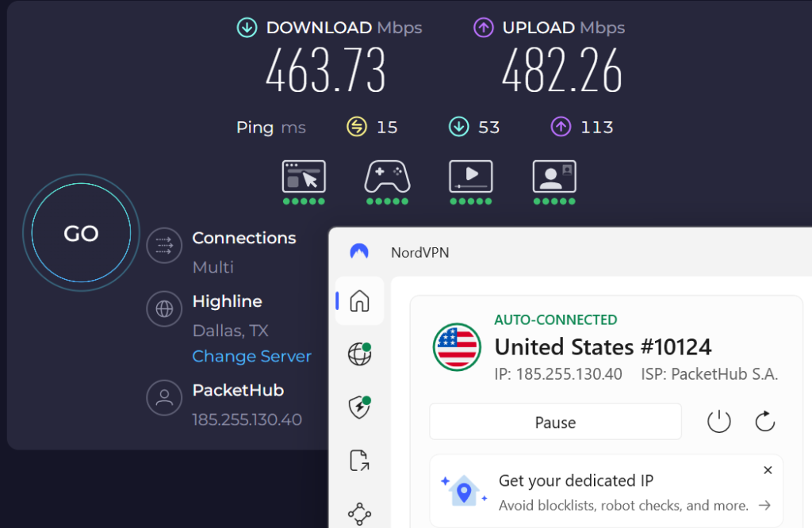Viewport: 812px width, 528px height.
Task: Toggle the VPN power disconnect button
Action: click(718, 422)
